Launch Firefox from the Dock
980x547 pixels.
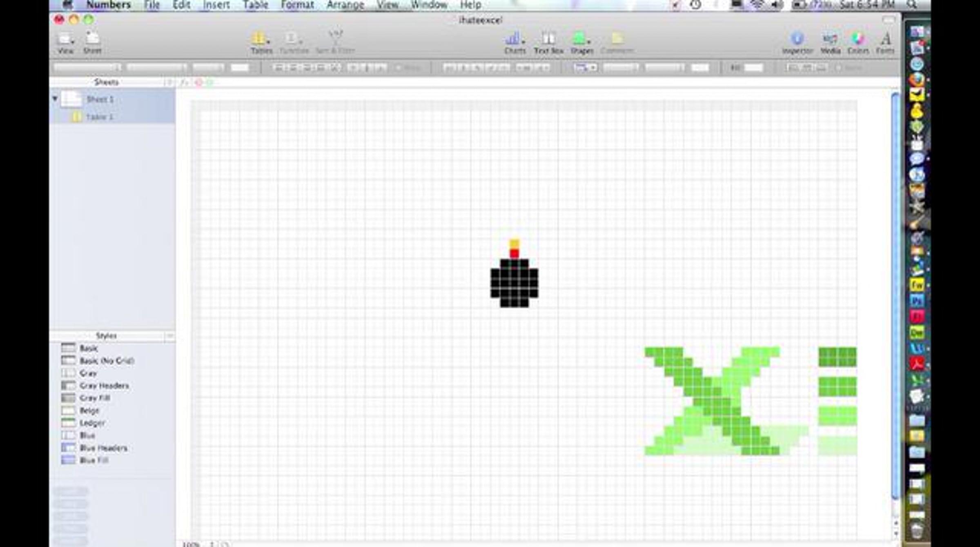pos(917,79)
